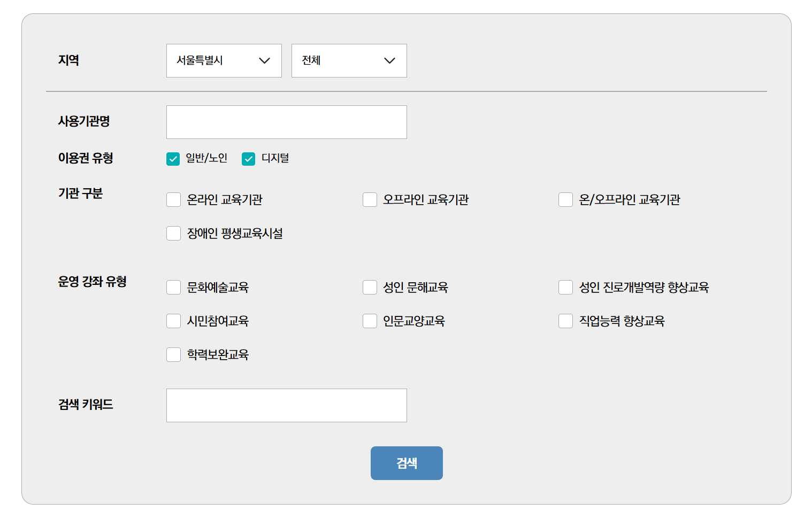This screenshot has height=511, width=812.
Task: Check the 학력보완교육 option
Action: [173, 354]
